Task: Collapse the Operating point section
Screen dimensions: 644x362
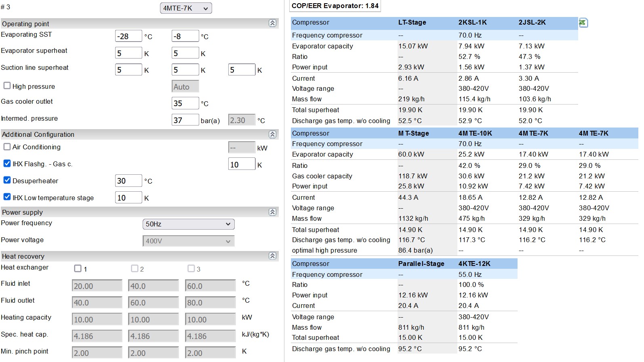Action: pos(273,23)
